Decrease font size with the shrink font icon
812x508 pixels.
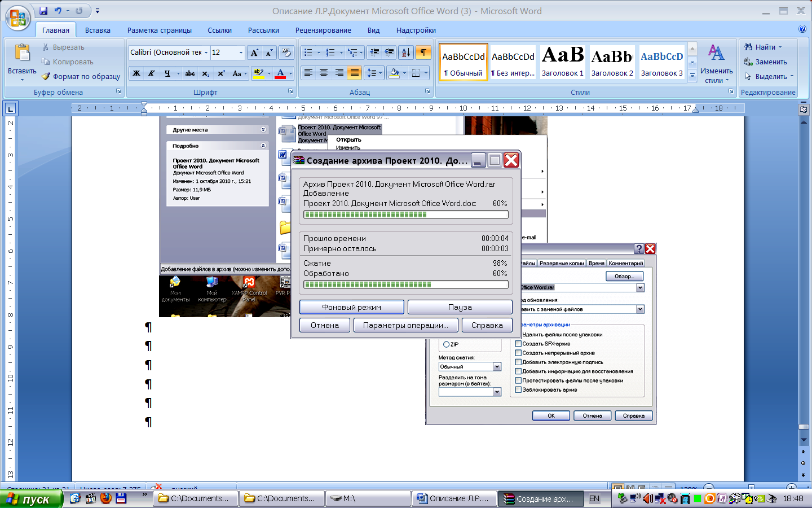click(x=270, y=52)
